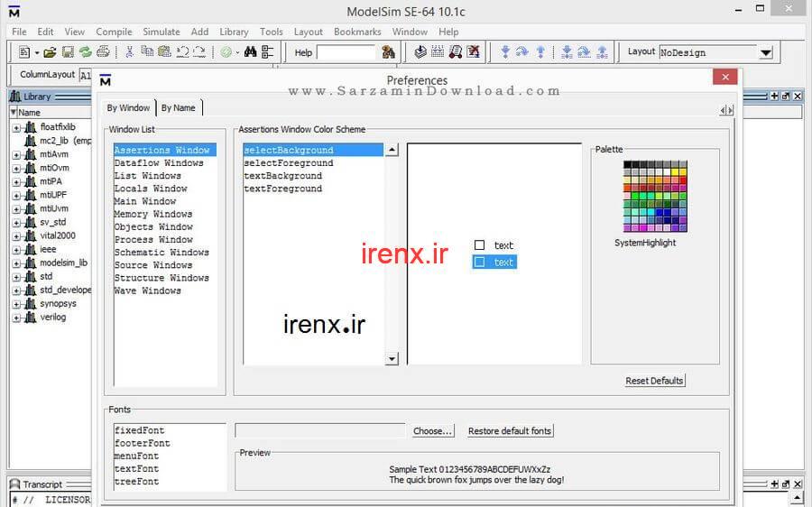Close the Preferences dialog

tap(725, 78)
